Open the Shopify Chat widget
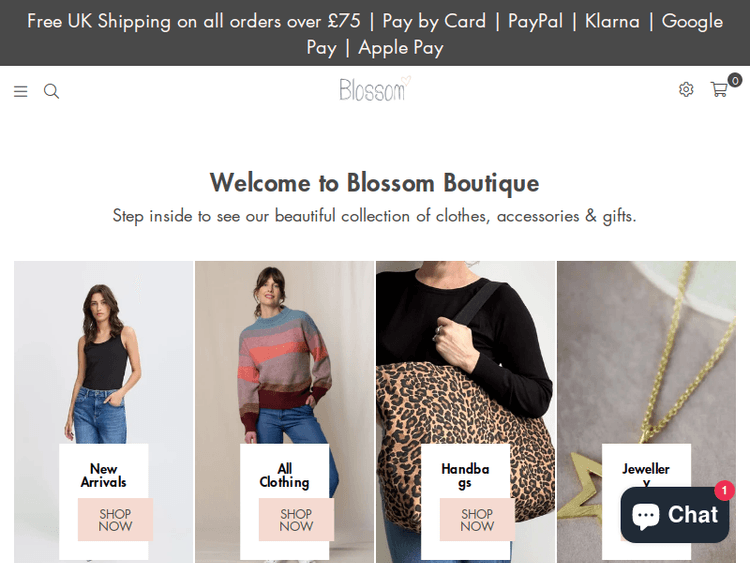Image resolution: width=750 pixels, height=563 pixels. pyautogui.click(x=675, y=515)
